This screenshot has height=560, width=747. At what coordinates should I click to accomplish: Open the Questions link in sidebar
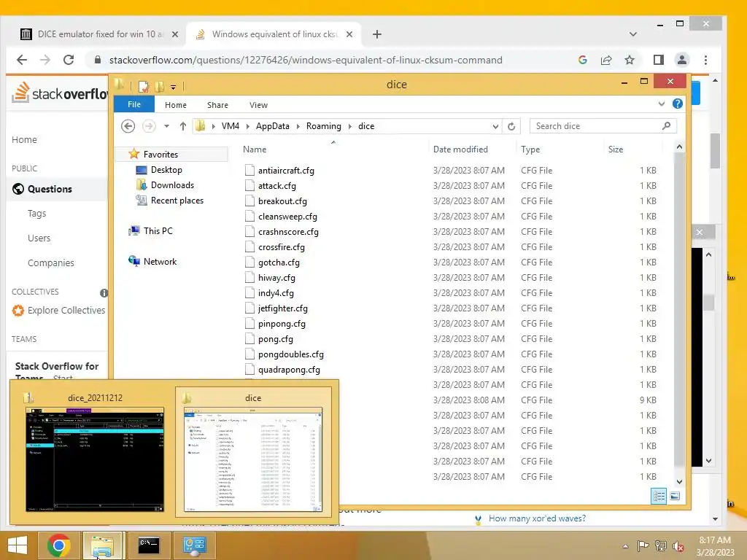[50, 189]
